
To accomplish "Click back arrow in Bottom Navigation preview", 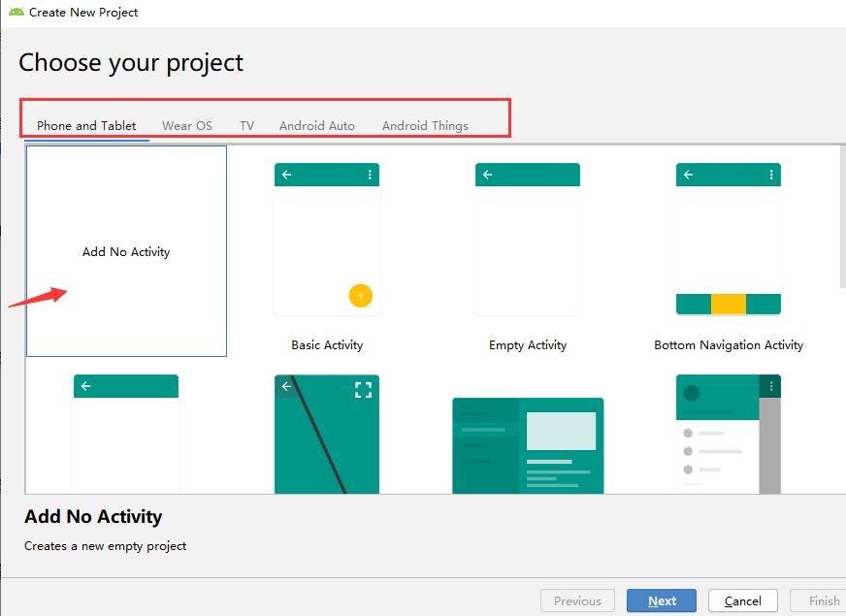I will pyautogui.click(x=688, y=175).
